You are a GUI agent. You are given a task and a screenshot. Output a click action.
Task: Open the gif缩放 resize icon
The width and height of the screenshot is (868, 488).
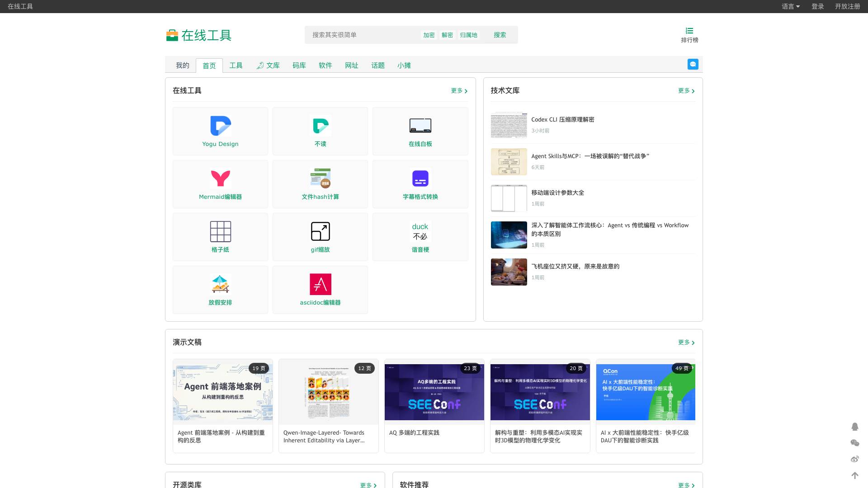click(320, 232)
